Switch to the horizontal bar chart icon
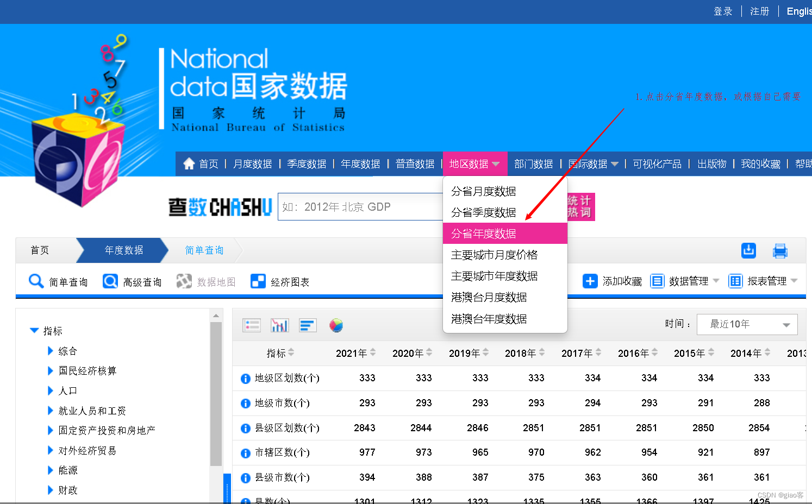The width and height of the screenshot is (812, 504). [x=308, y=325]
